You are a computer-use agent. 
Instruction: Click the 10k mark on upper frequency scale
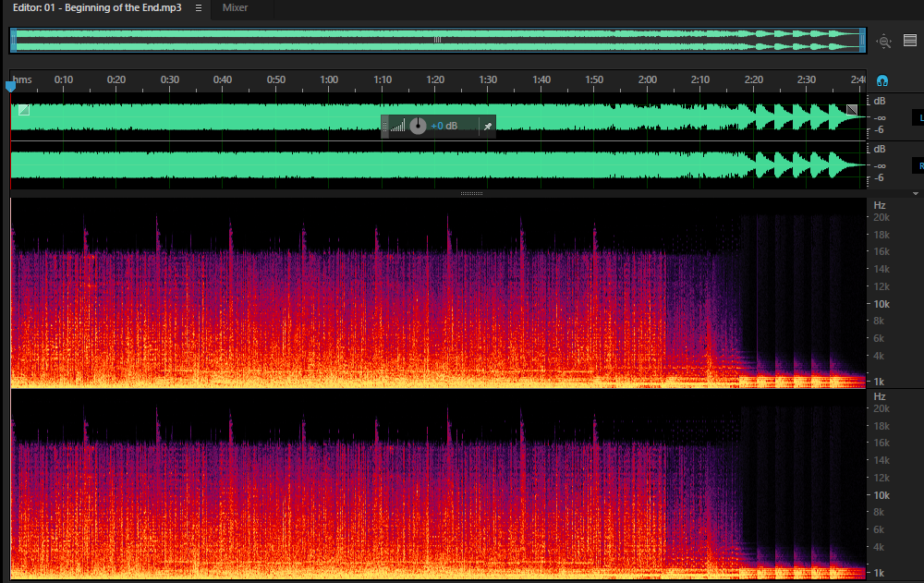click(881, 304)
